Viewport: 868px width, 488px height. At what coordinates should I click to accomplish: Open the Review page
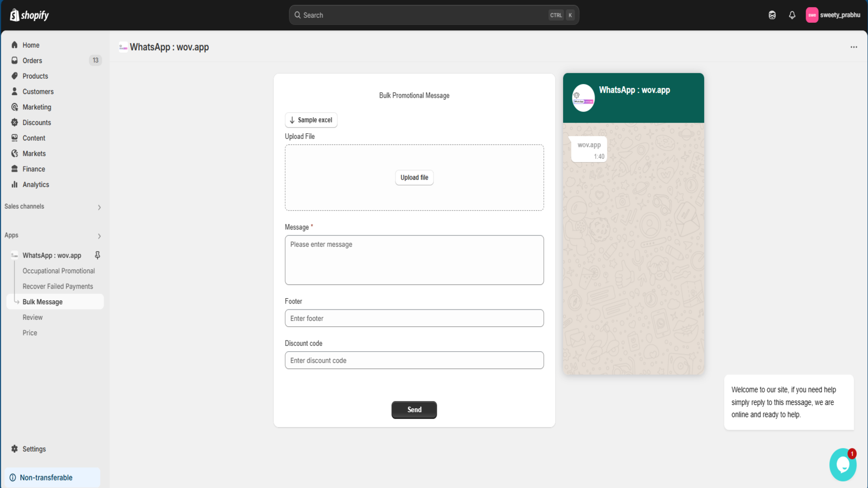tap(33, 317)
